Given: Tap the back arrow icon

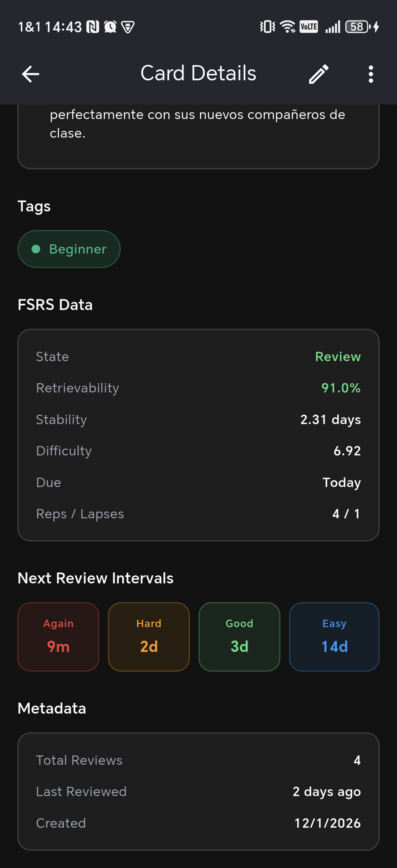Looking at the screenshot, I should [30, 74].
